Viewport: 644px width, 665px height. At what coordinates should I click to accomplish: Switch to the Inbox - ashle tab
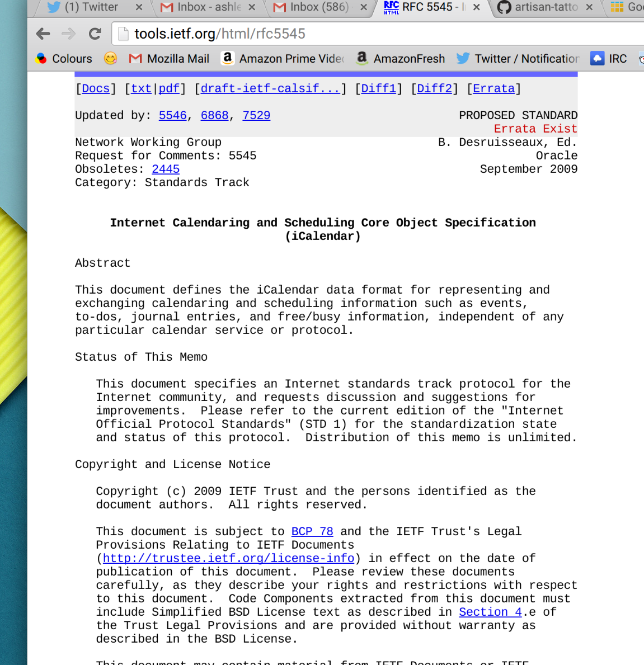209,7
